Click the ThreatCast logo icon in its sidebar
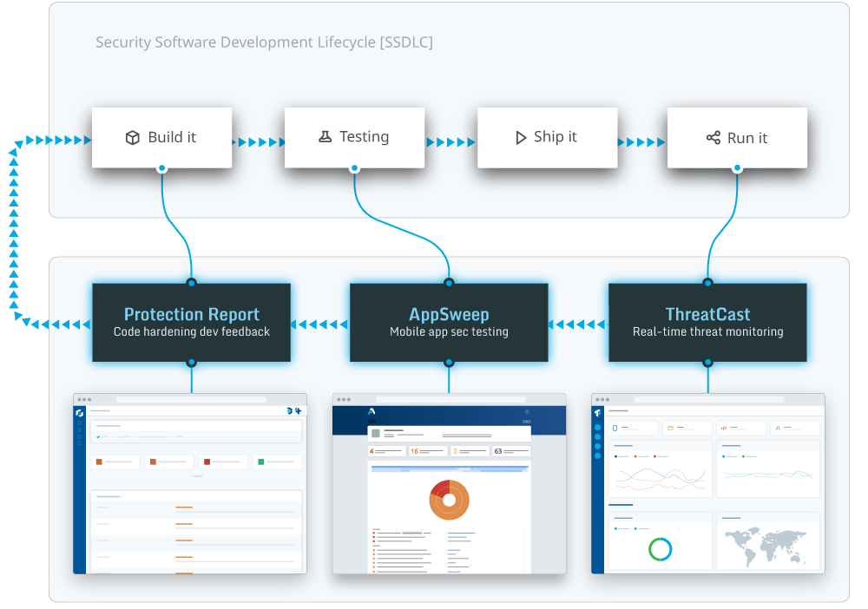 click(598, 413)
